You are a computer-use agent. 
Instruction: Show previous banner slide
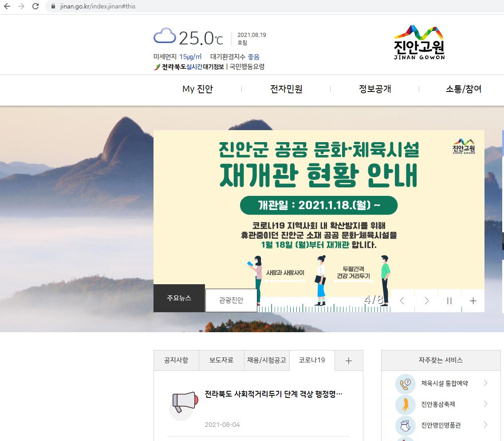coord(402,301)
